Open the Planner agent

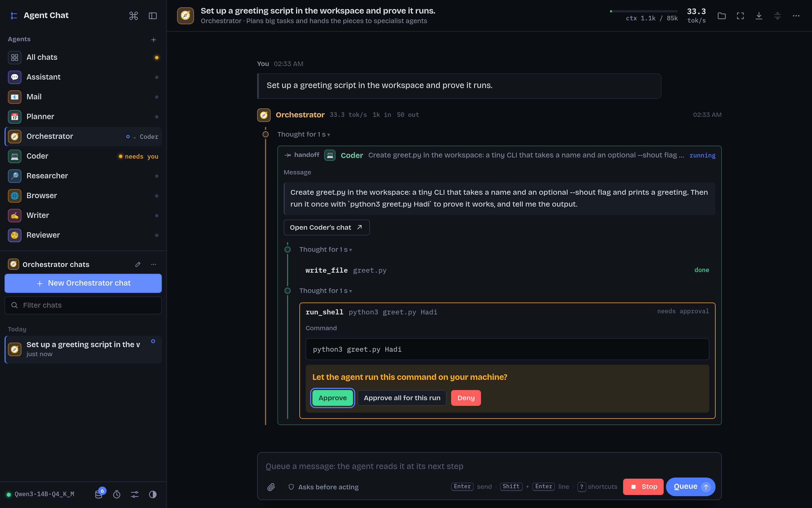(83, 117)
